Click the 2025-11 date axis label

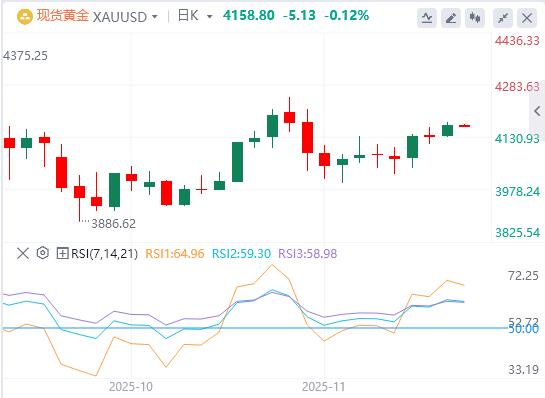coord(323,387)
